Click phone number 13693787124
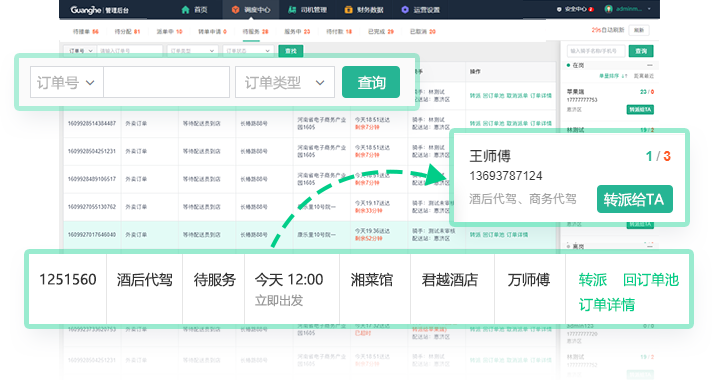Screen dimensions: 712x380 coord(506,176)
